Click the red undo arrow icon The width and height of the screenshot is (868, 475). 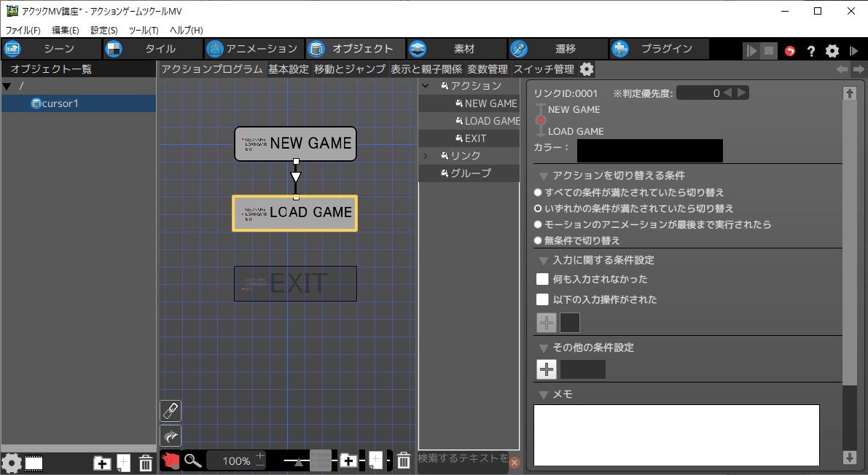791,51
